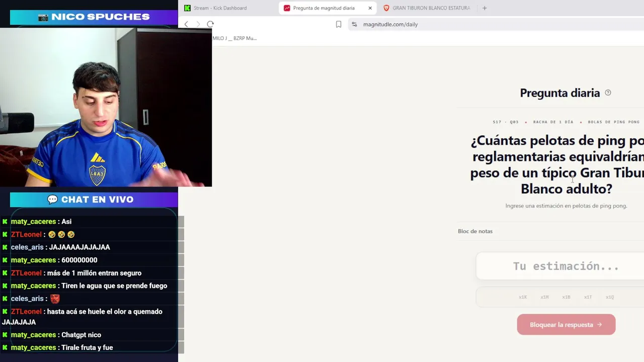Click the Kick badge beside 'JAJAAAAJAJAJAA' message
Viewport: 644px width, 362px height.
[x=5, y=247]
